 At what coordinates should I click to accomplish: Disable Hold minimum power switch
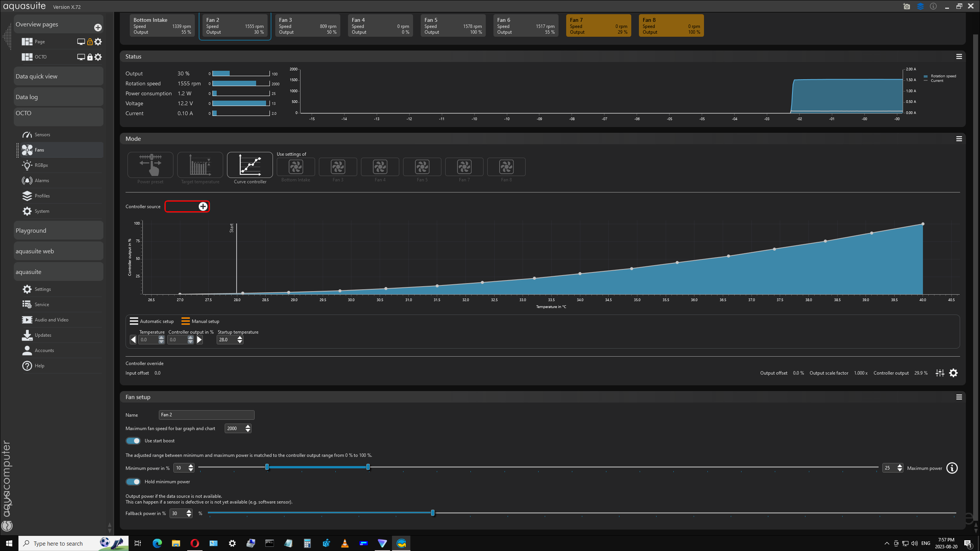133,482
